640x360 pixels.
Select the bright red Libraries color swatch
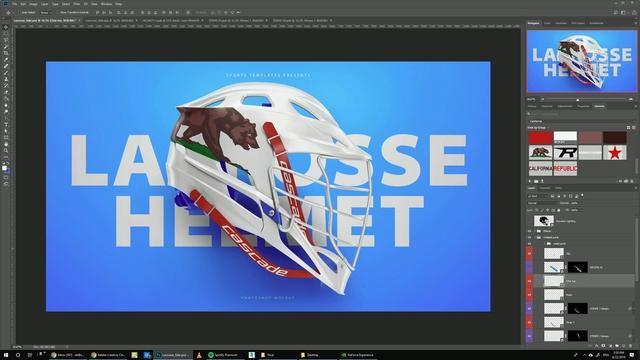pyautogui.click(x=540, y=138)
